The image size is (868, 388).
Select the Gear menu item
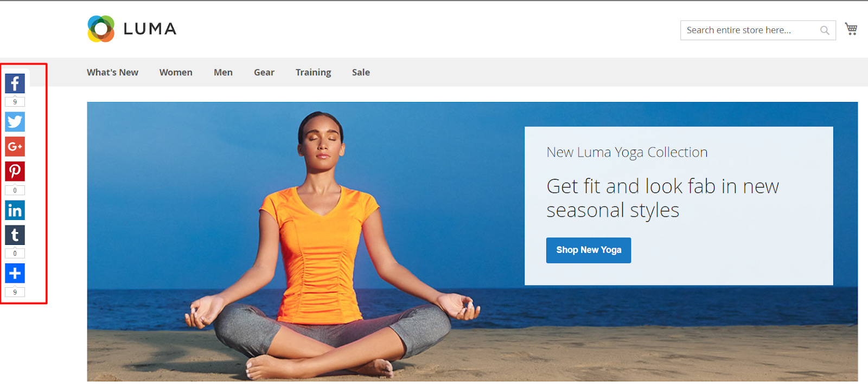pos(264,72)
